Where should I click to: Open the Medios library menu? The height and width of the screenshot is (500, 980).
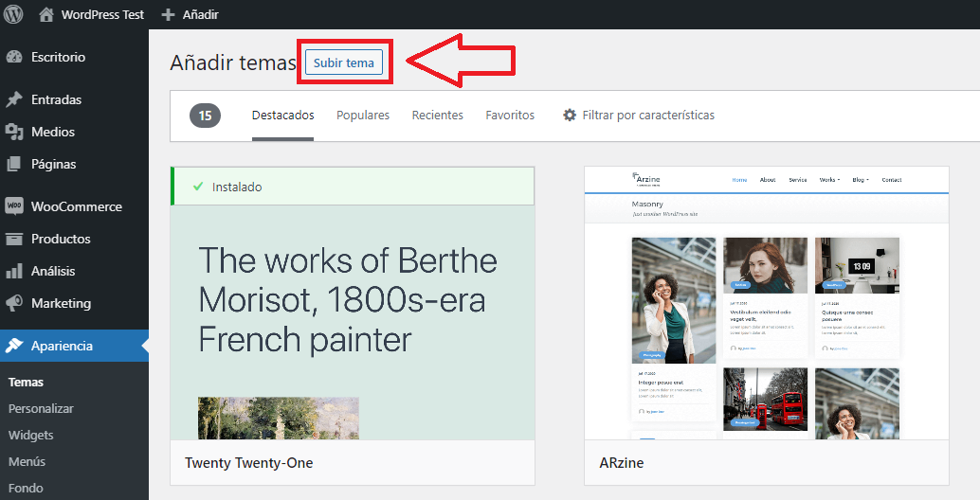click(53, 132)
